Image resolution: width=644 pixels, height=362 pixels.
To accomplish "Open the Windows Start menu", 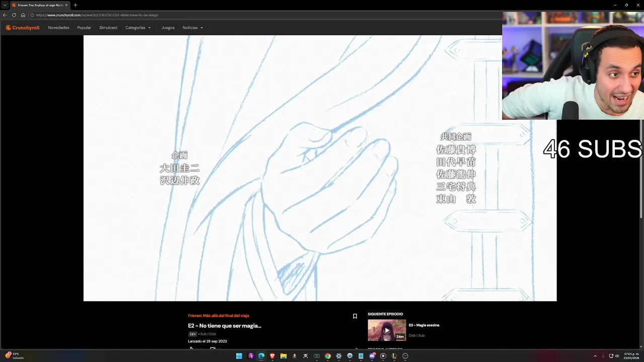I will (x=239, y=356).
